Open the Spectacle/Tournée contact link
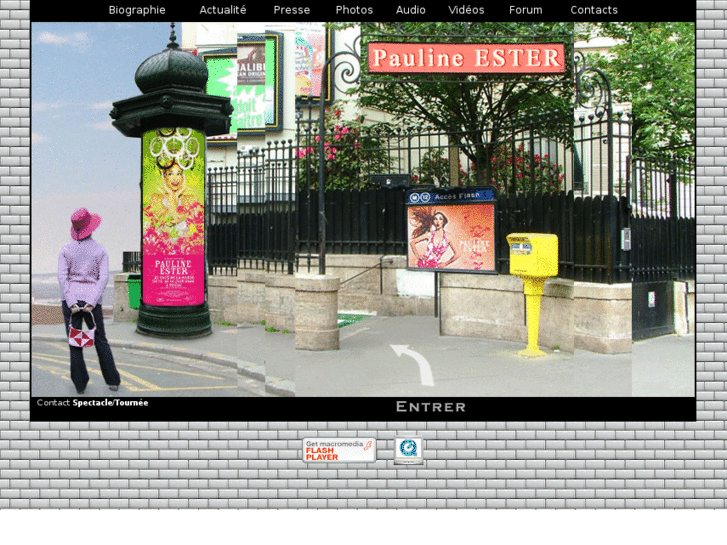The height and width of the screenshot is (545, 727). tap(110, 403)
